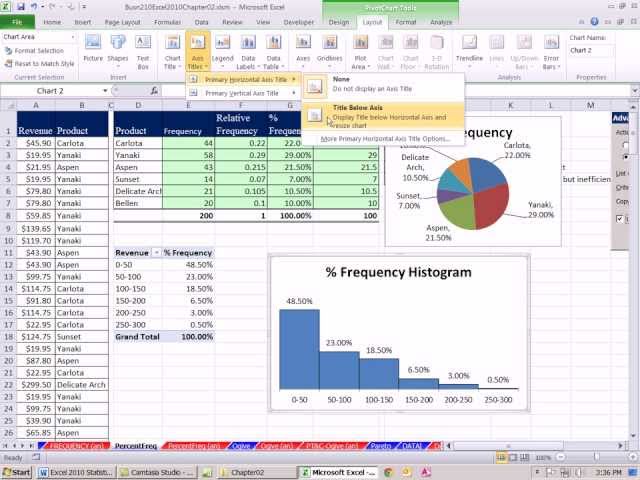Image resolution: width=640 pixels, height=480 pixels.
Task: Open More Primary Horizontal Axis Title Options
Action: [385, 139]
